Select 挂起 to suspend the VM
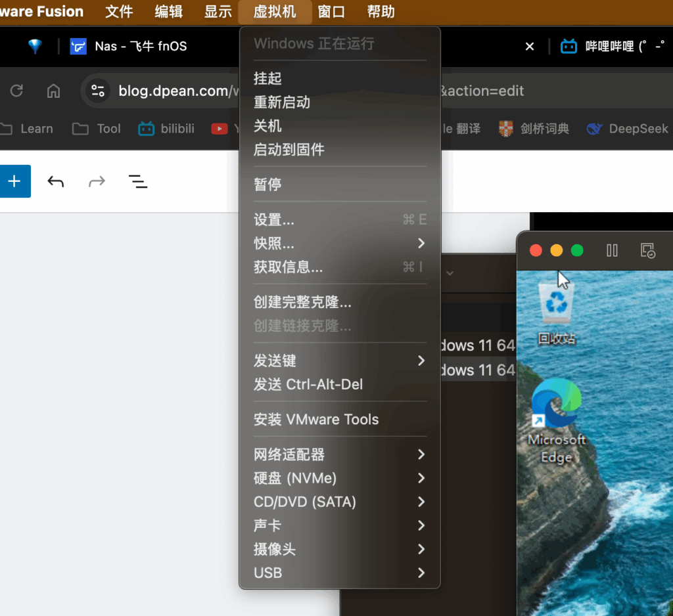673x616 pixels. coord(268,78)
